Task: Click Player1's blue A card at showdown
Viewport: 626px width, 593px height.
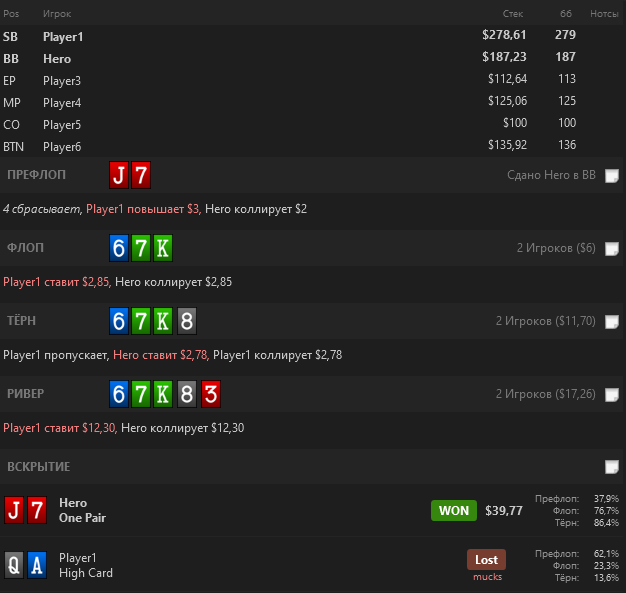Action: (x=37, y=565)
